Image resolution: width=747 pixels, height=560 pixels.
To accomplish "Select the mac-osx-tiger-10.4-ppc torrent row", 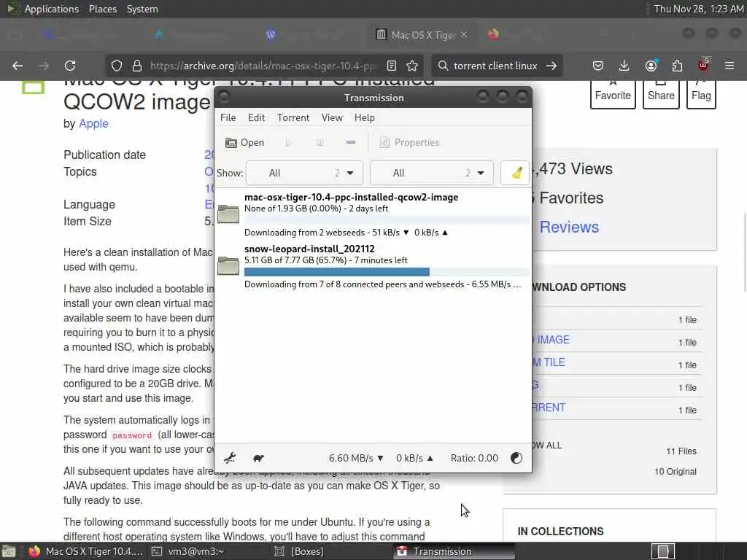I will point(373,214).
